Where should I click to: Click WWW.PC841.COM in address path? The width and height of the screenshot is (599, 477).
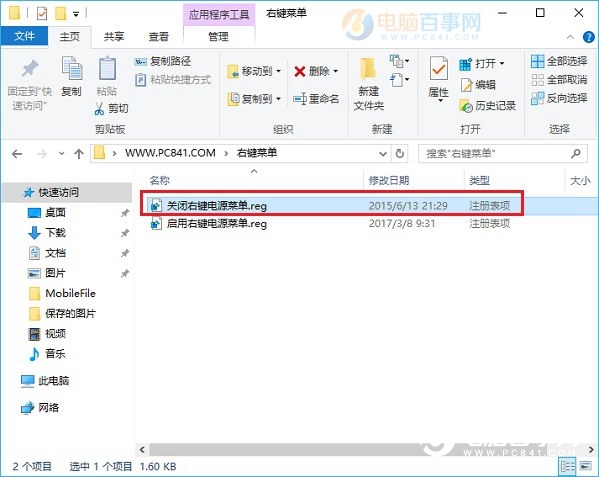tap(170, 153)
